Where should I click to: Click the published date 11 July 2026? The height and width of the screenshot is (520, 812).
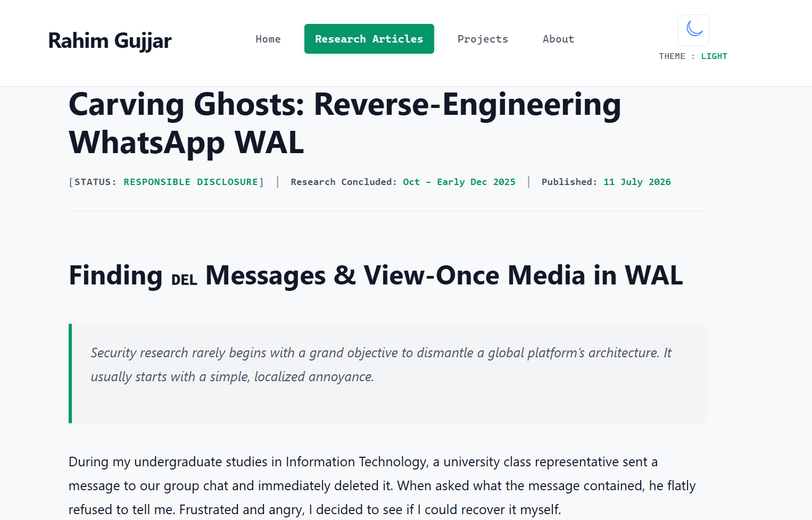pos(637,182)
